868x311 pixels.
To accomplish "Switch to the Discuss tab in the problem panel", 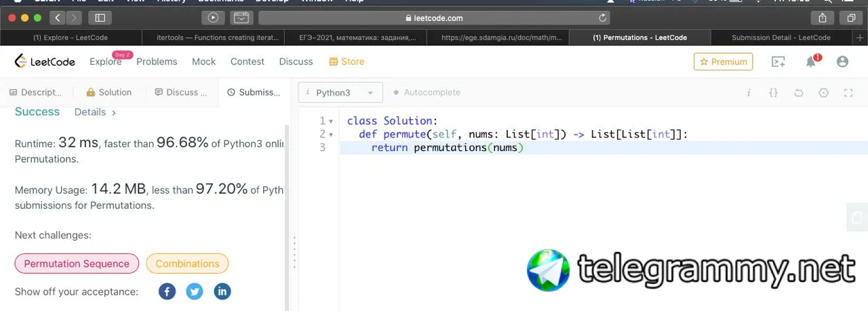I will [182, 93].
